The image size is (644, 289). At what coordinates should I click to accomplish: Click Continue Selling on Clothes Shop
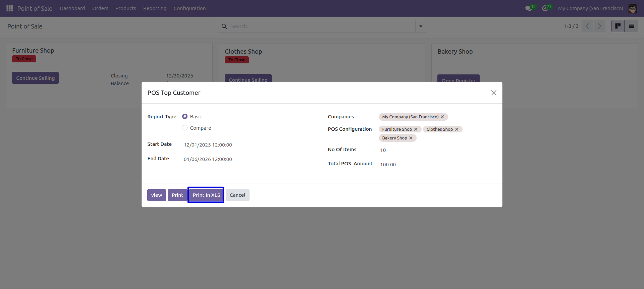(x=248, y=78)
